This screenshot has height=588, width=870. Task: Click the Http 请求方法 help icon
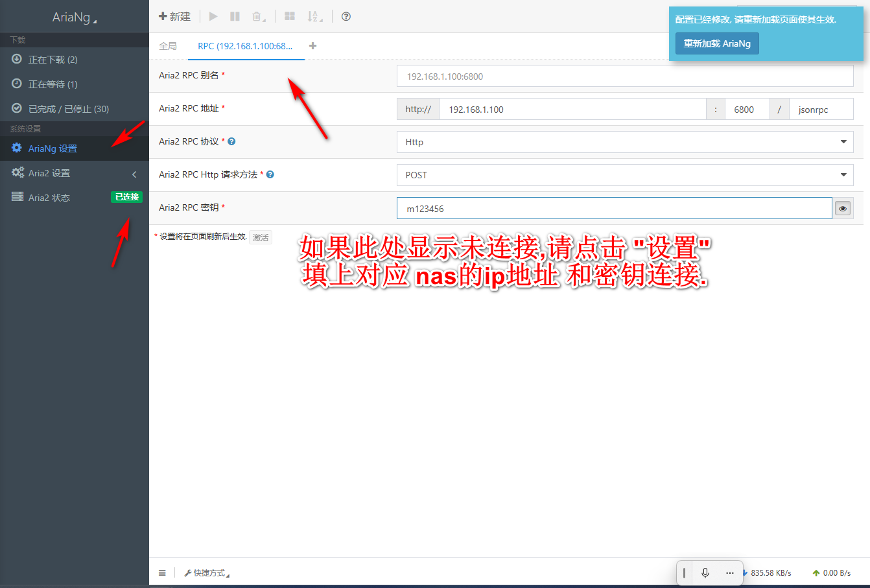pyautogui.click(x=270, y=174)
